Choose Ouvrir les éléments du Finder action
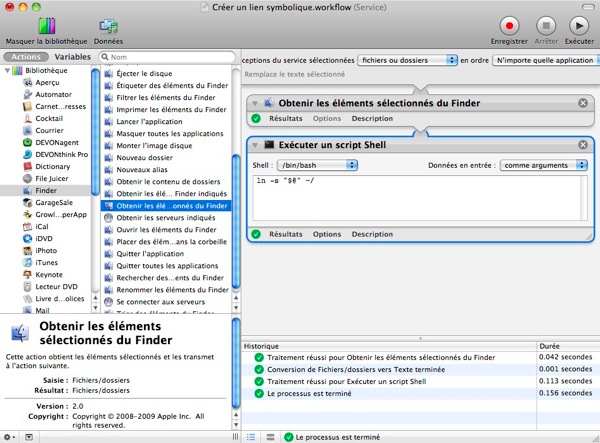600x443 pixels. tap(166, 230)
